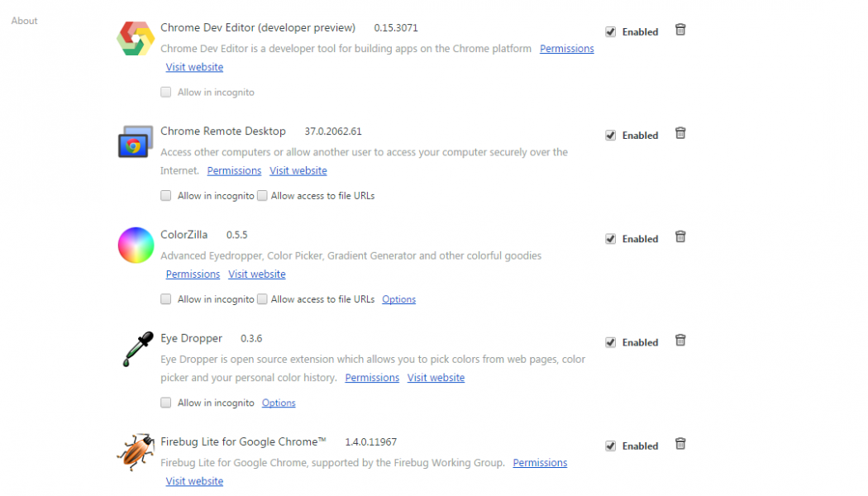This screenshot has height=496, width=868.
Task: Allow ColorZilla in incognito
Action: [x=166, y=299]
